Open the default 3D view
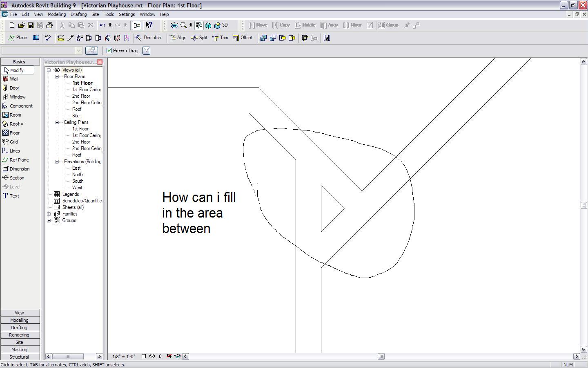Screen dimensions: 588x368 (221, 25)
